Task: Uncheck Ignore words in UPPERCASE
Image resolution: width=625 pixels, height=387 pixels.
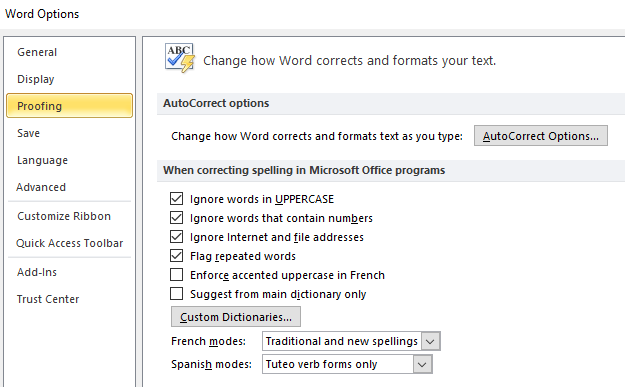Action: pyautogui.click(x=176, y=198)
